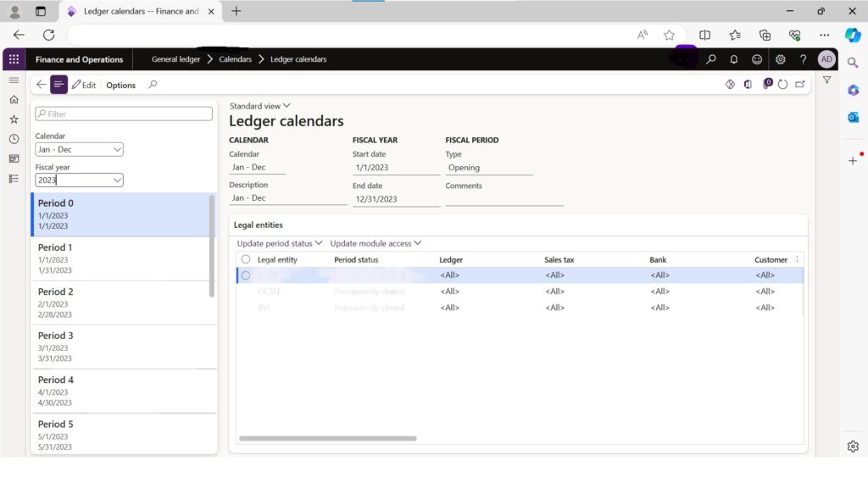Select Period 3 in the list
The width and height of the screenshot is (868, 488).
coord(124,347)
